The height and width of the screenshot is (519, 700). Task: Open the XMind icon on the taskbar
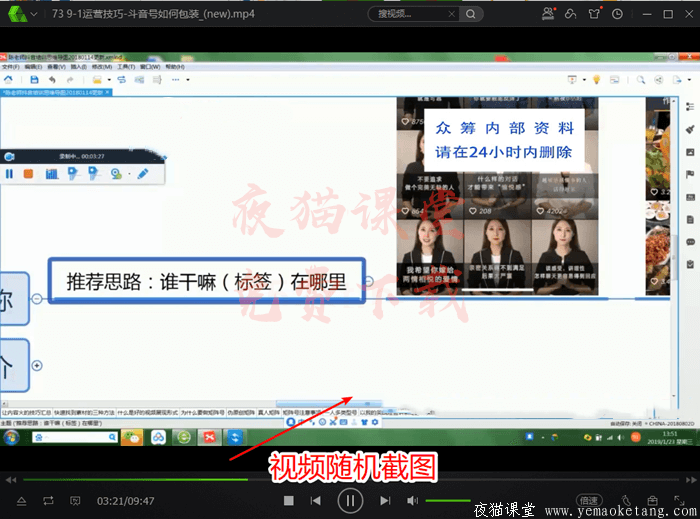tap(209, 437)
